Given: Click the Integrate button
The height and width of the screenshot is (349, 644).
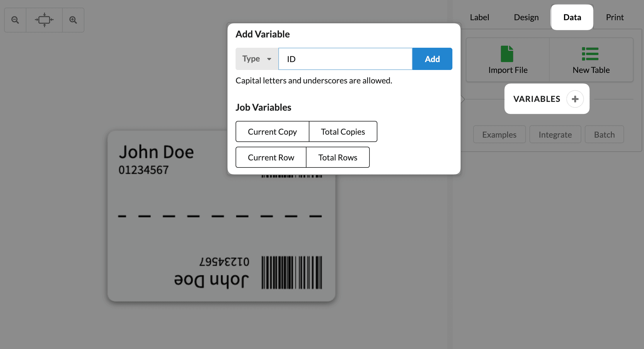Looking at the screenshot, I should pyautogui.click(x=555, y=134).
